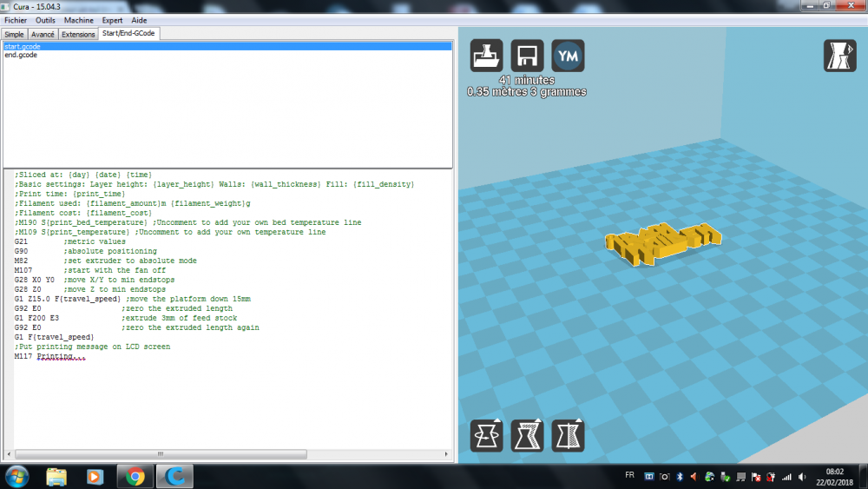Select the yellow 3D model on the bed

[x=662, y=244]
